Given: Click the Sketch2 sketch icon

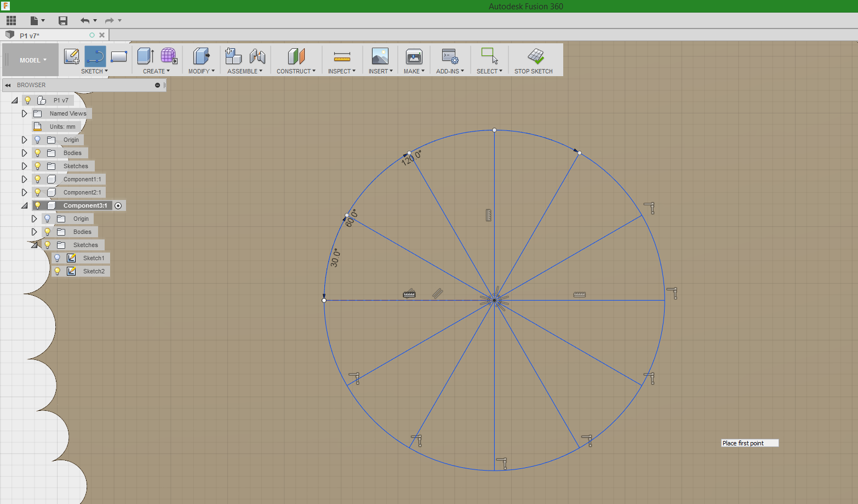Looking at the screenshot, I should pos(71,271).
